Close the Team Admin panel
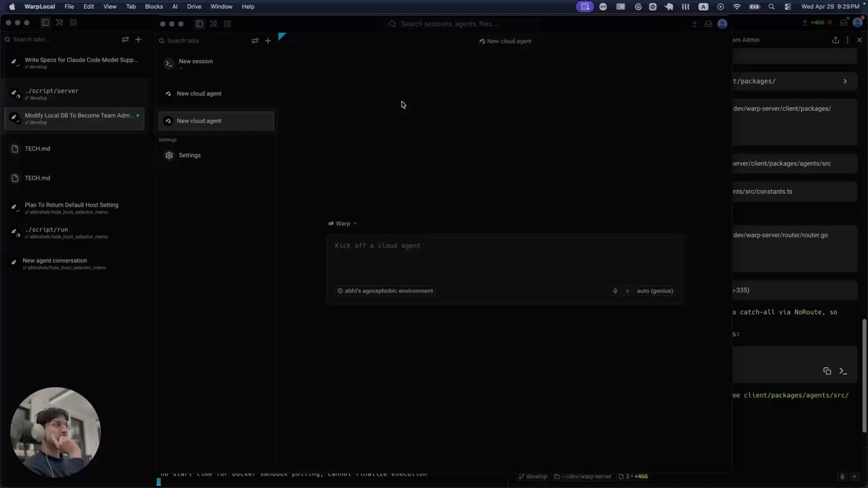 tap(859, 40)
